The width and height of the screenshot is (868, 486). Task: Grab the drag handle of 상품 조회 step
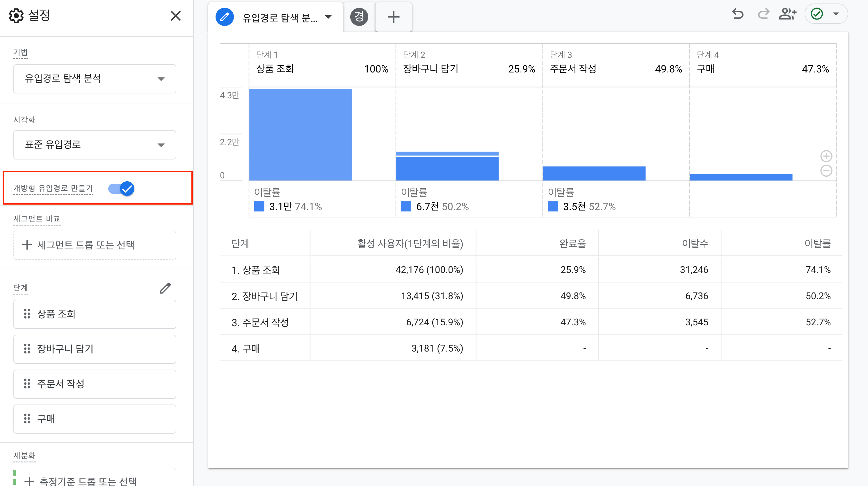click(27, 314)
